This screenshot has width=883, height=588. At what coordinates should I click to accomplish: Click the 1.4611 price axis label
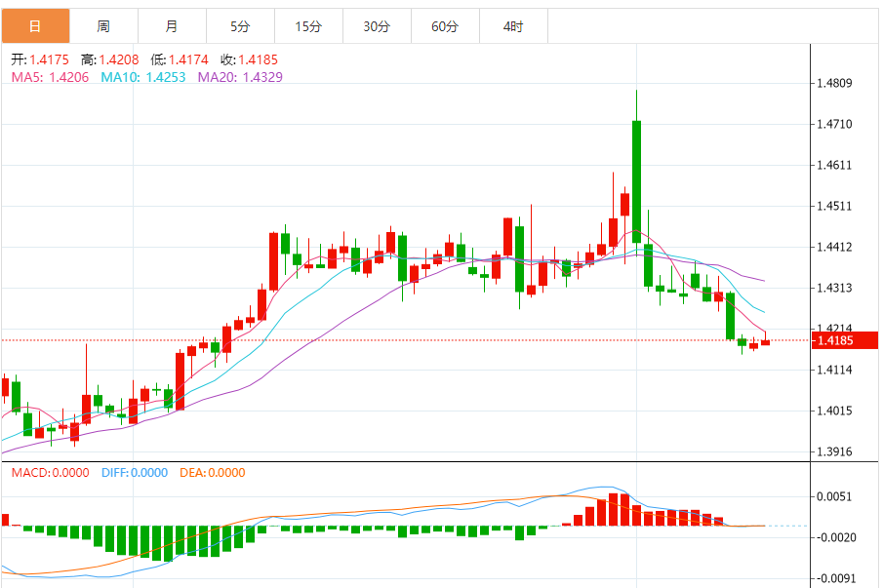(x=834, y=166)
